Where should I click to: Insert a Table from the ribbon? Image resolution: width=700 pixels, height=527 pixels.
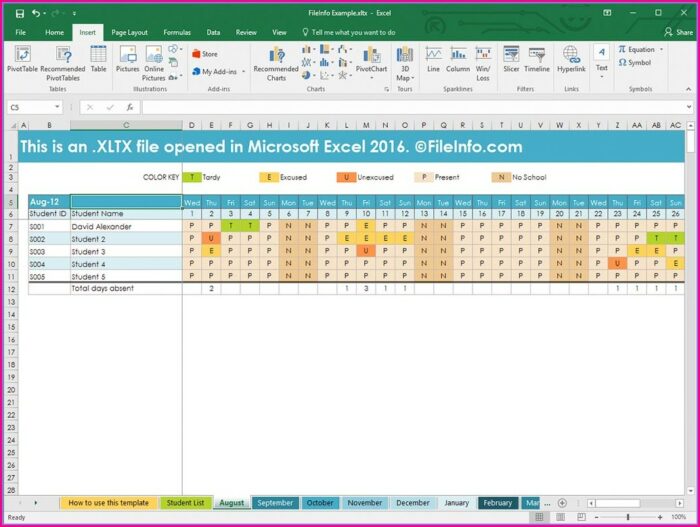pos(98,59)
